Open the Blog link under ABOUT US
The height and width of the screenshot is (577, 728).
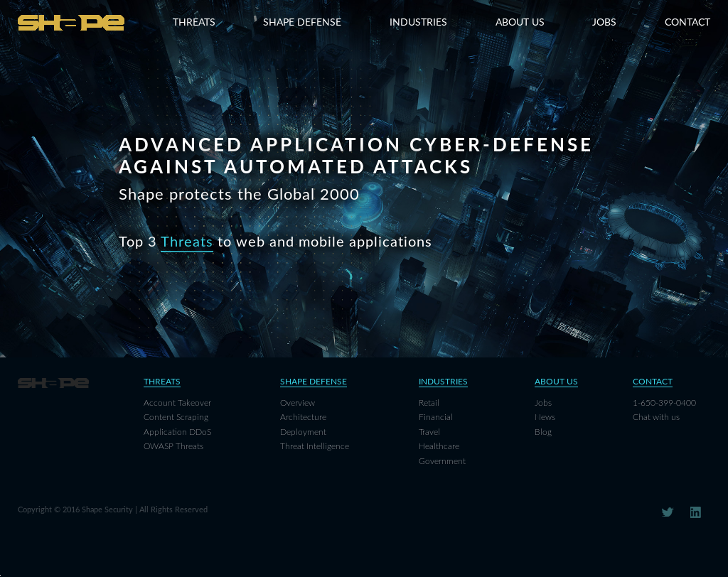pos(542,431)
